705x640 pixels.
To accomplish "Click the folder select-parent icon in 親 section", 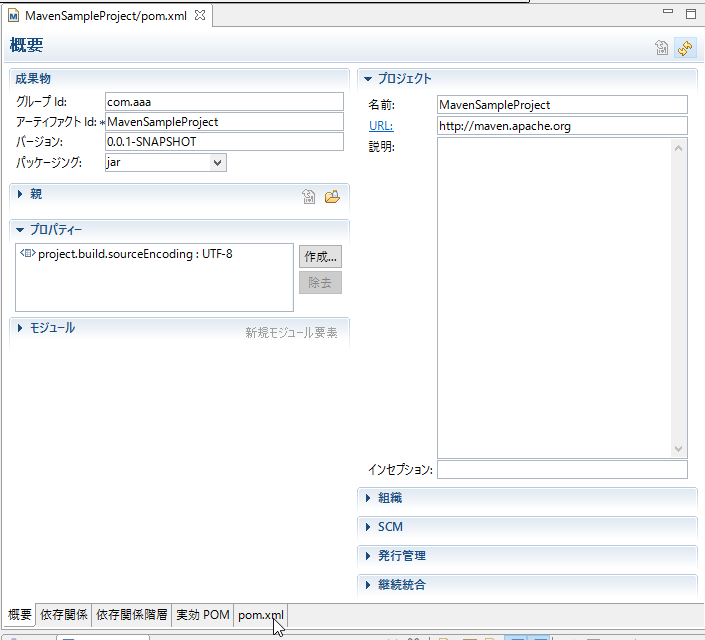I will [x=332, y=197].
